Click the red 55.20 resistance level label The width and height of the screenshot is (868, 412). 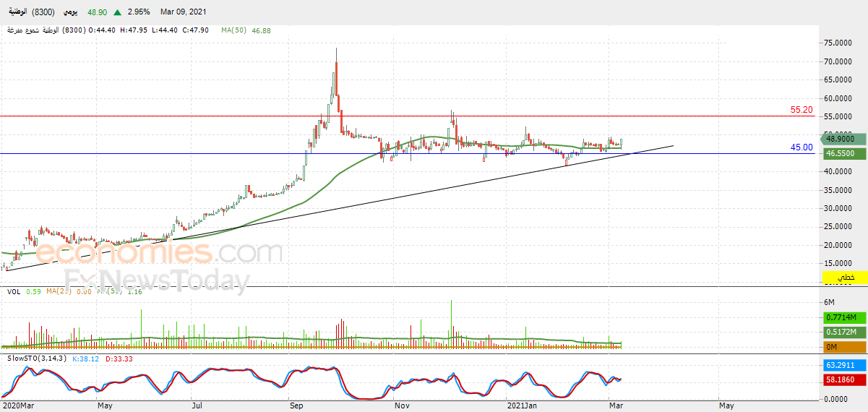tap(802, 110)
